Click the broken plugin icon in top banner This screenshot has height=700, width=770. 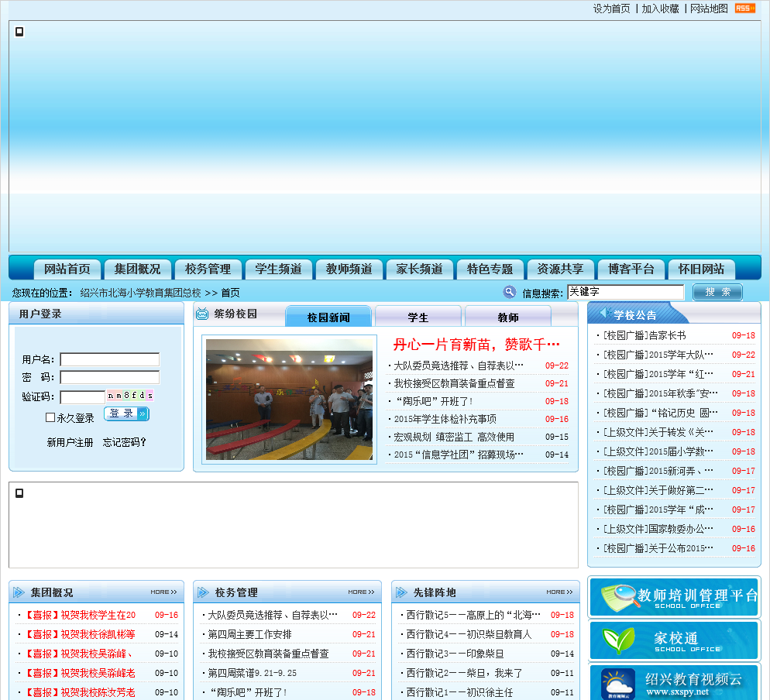click(19, 32)
